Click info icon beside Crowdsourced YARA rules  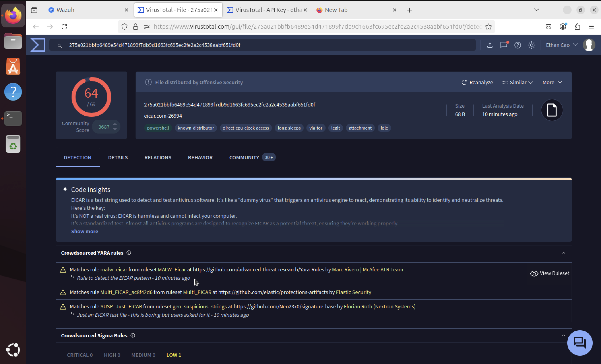click(129, 253)
